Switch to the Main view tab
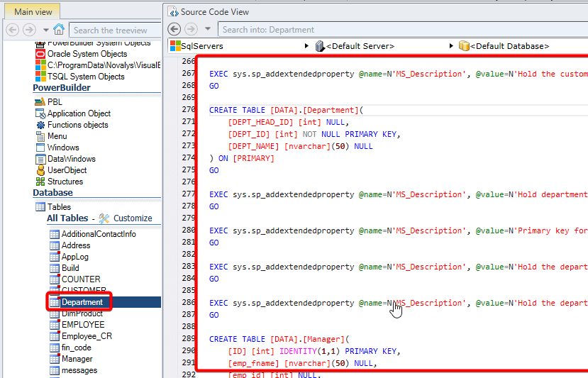This screenshot has height=378, width=588. coord(33,11)
